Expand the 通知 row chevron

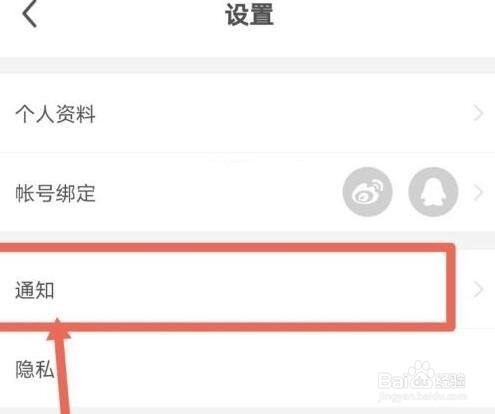click(x=478, y=289)
